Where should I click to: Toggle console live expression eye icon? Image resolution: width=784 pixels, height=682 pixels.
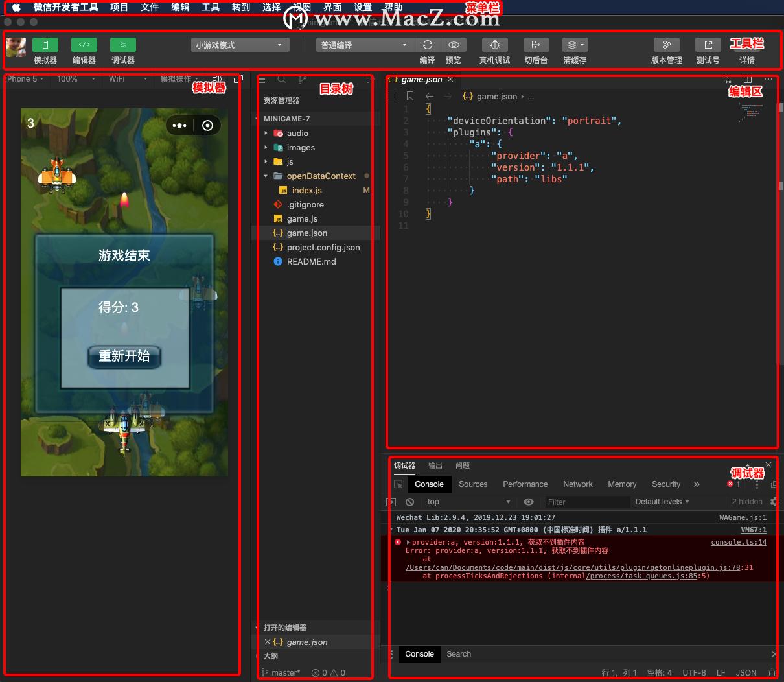pyautogui.click(x=529, y=502)
